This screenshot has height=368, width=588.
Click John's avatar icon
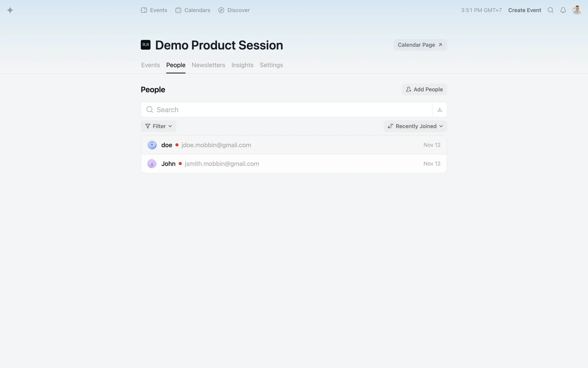pyautogui.click(x=152, y=163)
